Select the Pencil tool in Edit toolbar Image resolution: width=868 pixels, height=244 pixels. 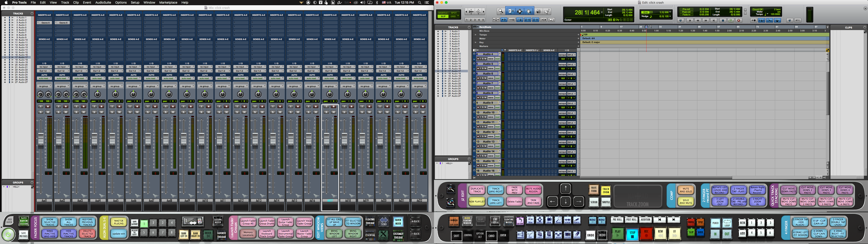[x=547, y=12]
